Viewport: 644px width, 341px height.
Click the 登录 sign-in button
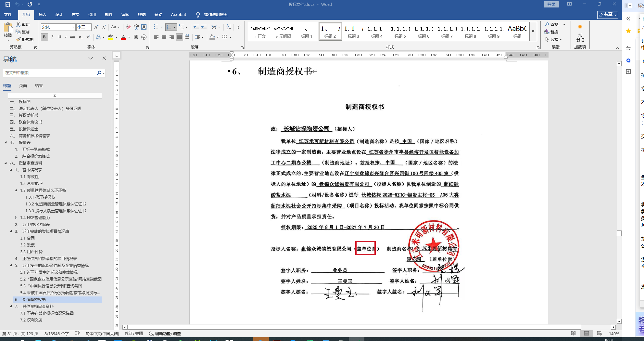(x=551, y=4)
